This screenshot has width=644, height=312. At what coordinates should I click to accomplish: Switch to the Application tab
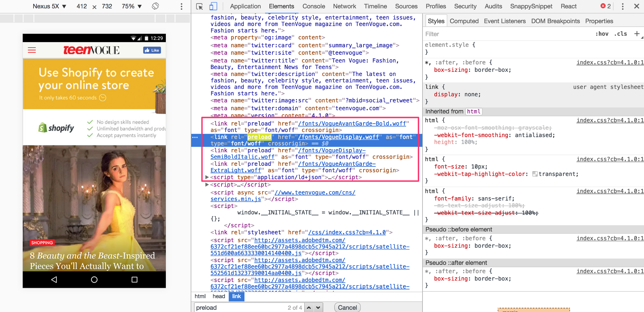click(x=245, y=6)
